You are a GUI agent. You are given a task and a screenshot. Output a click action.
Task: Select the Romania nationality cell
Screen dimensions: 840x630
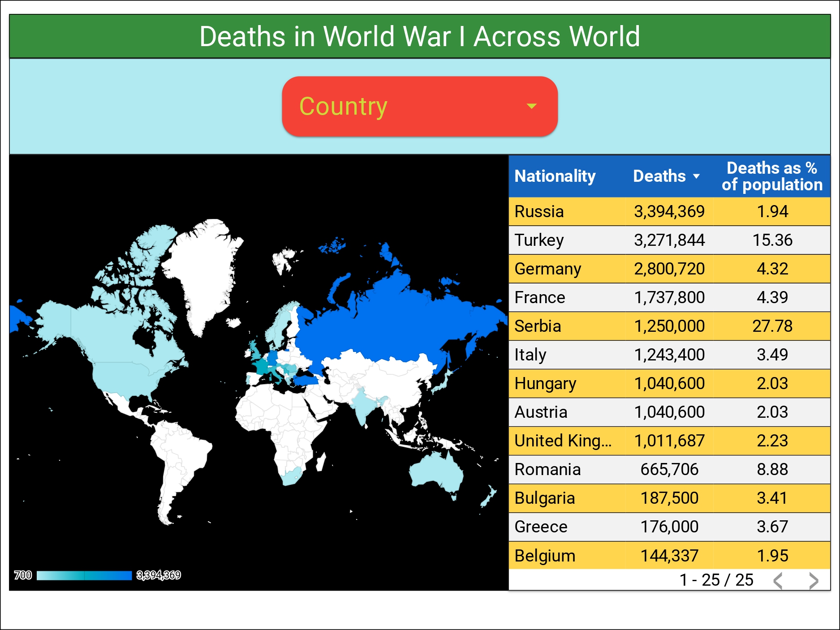(547, 469)
